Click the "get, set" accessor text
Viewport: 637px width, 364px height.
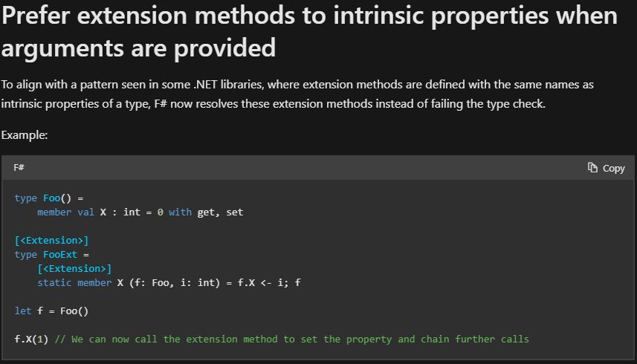coord(220,212)
